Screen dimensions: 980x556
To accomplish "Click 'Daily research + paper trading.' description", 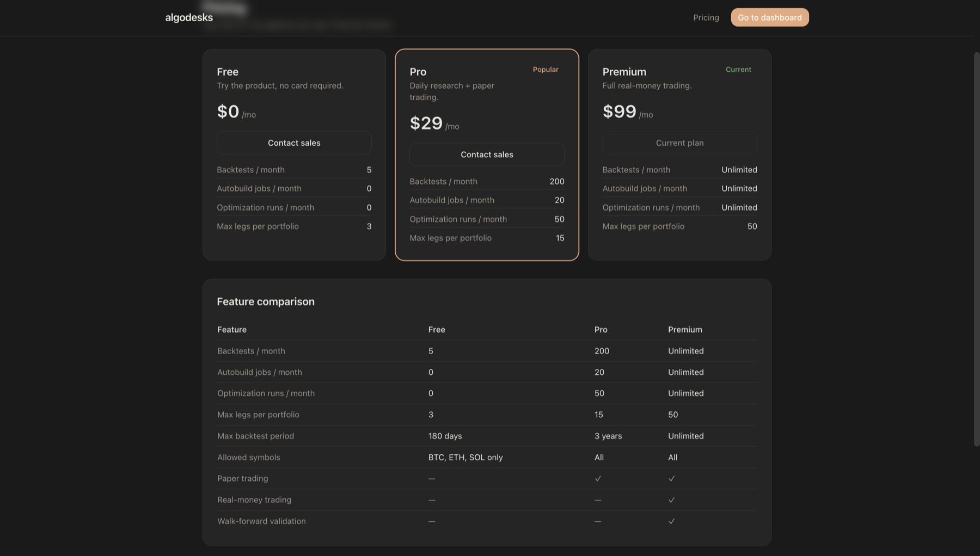I will tap(452, 91).
